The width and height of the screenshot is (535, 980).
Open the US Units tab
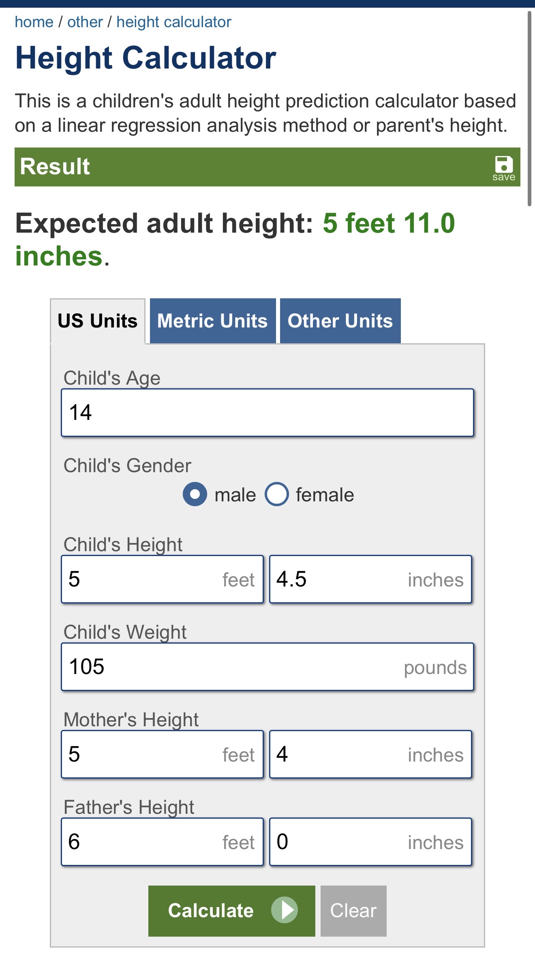[98, 321]
